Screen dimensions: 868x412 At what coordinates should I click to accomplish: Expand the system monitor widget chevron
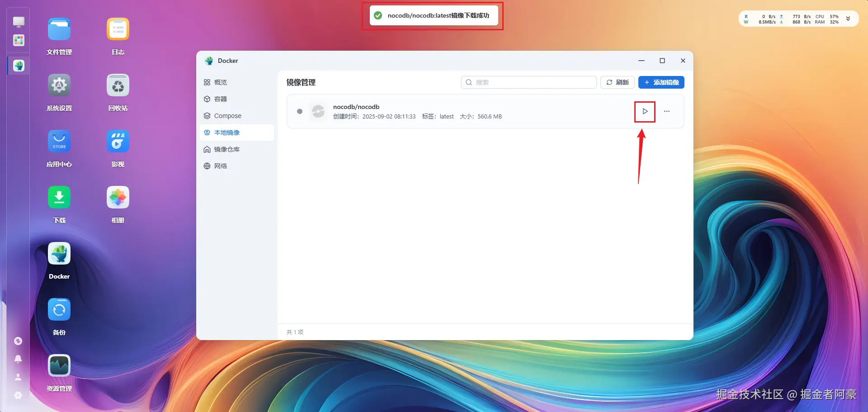[x=848, y=19]
